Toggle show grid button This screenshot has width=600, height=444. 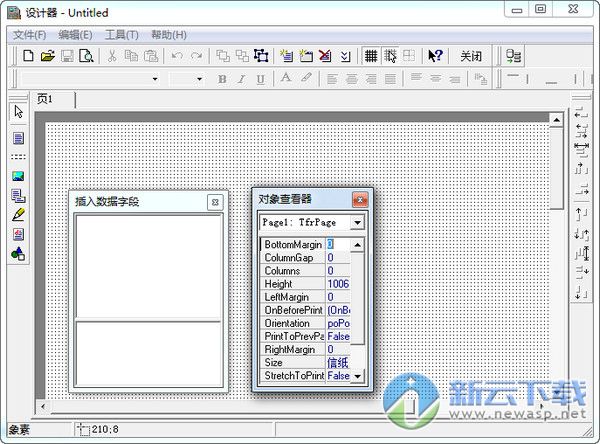(371, 56)
